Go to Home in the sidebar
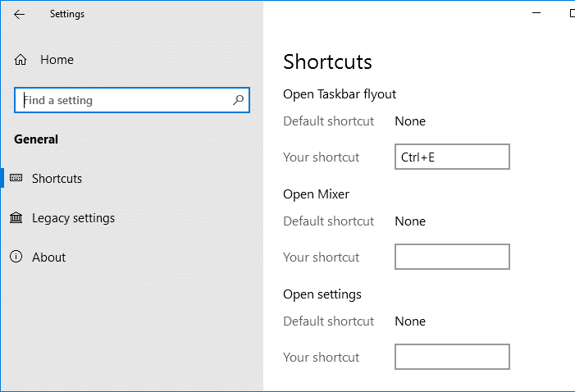 (57, 60)
